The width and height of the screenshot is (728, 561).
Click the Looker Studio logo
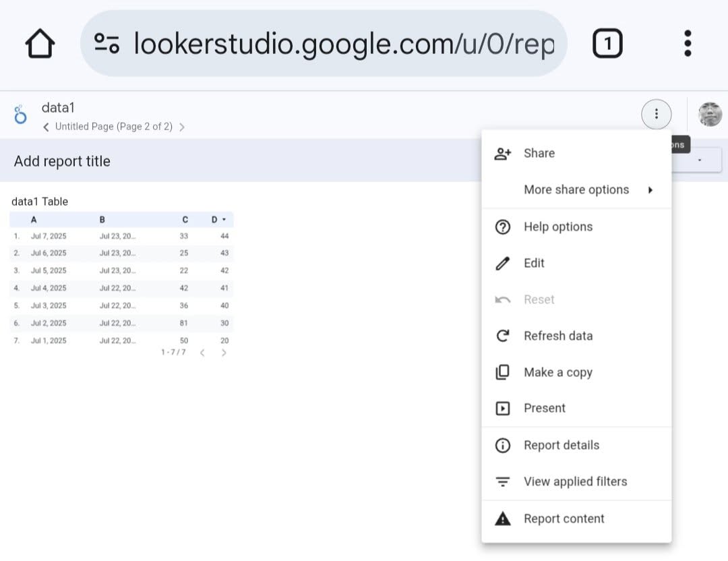20,115
